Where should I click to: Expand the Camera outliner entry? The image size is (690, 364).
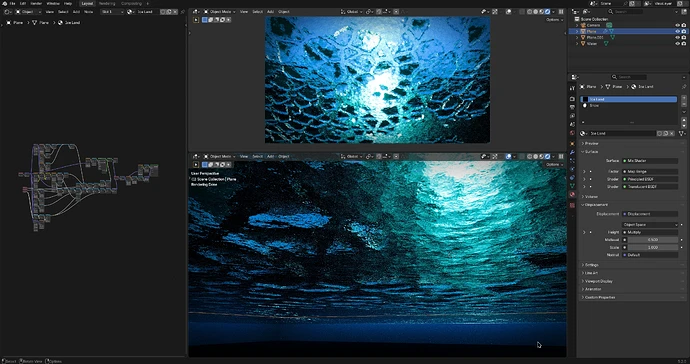pyautogui.click(x=577, y=26)
